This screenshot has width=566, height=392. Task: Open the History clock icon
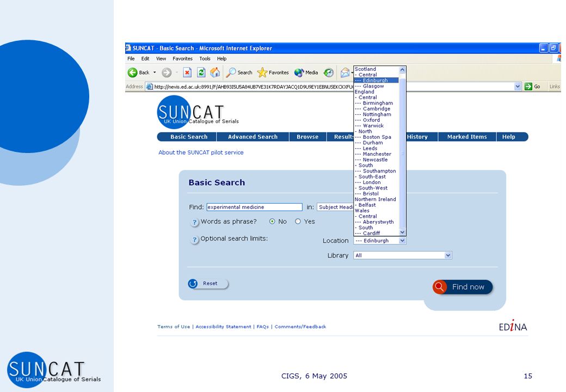tap(328, 72)
